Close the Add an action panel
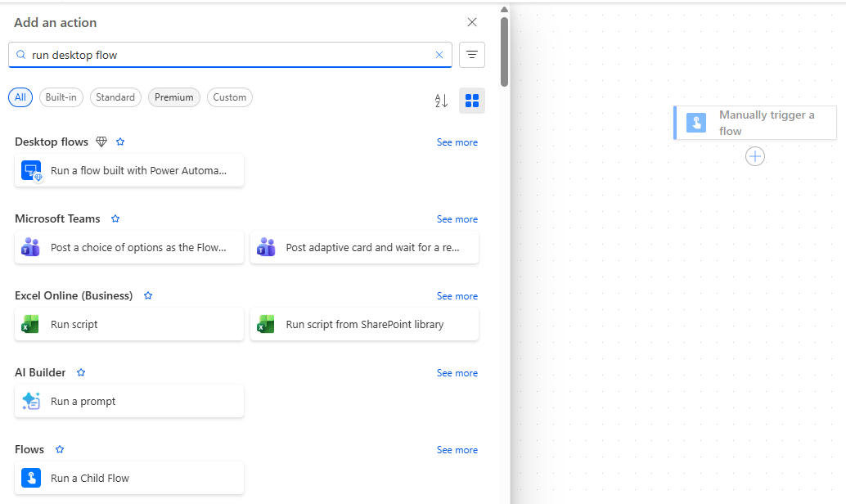 [x=472, y=22]
